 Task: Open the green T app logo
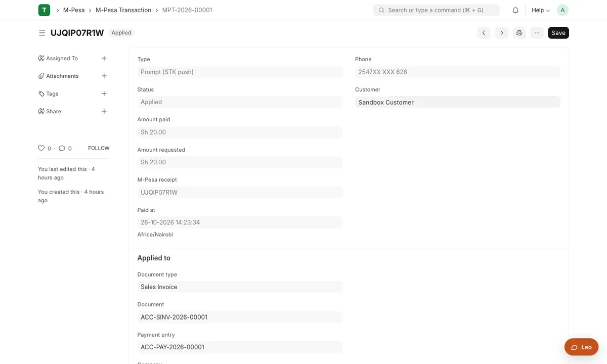(x=45, y=10)
